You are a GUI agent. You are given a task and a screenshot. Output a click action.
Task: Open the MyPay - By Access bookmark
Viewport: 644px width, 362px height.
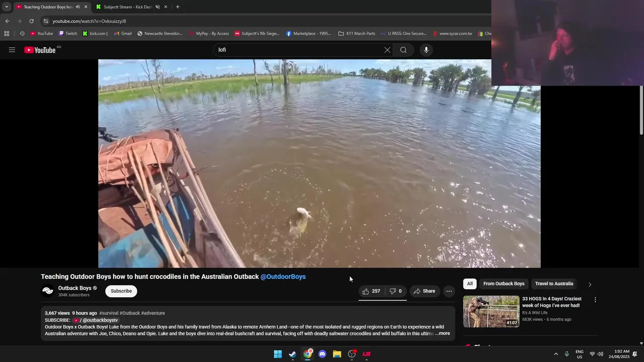pos(209,34)
